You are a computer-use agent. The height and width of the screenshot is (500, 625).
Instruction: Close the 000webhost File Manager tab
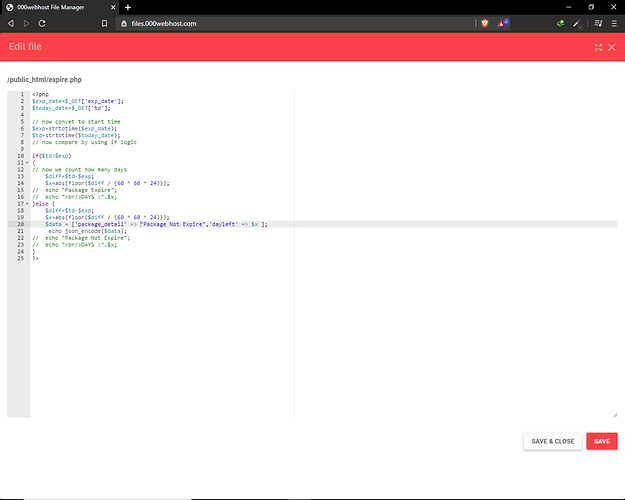pyautogui.click(x=113, y=7)
